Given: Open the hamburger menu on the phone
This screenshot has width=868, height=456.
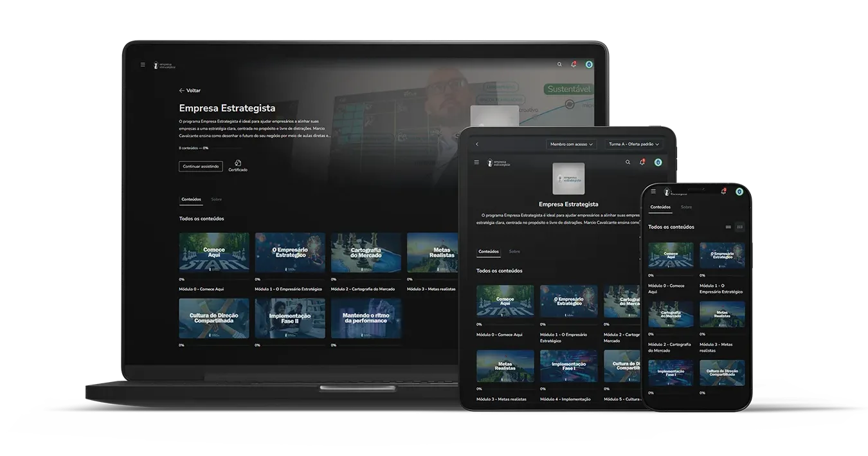Looking at the screenshot, I should tap(653, 191).
